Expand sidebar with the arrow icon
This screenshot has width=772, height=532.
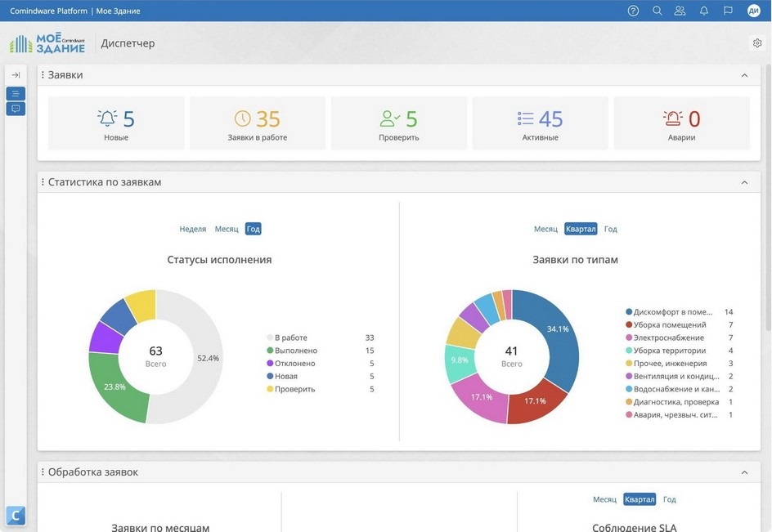16,75
